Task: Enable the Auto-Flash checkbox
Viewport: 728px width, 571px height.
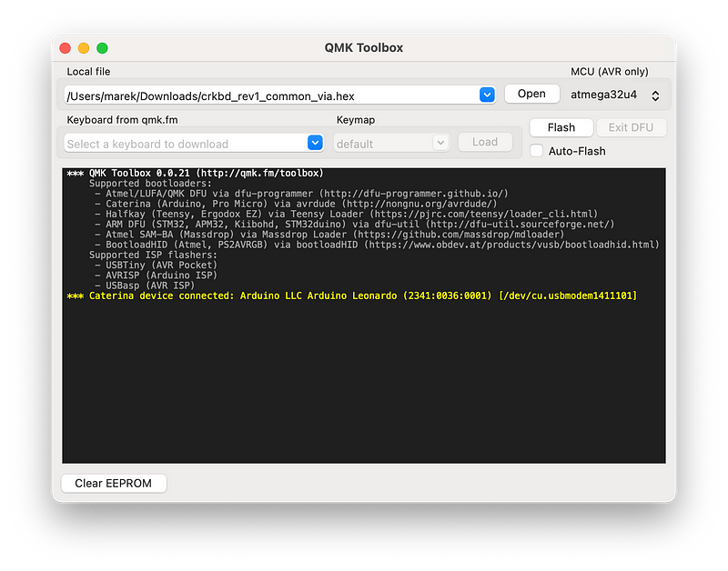Action: click(x=537, y=151)
